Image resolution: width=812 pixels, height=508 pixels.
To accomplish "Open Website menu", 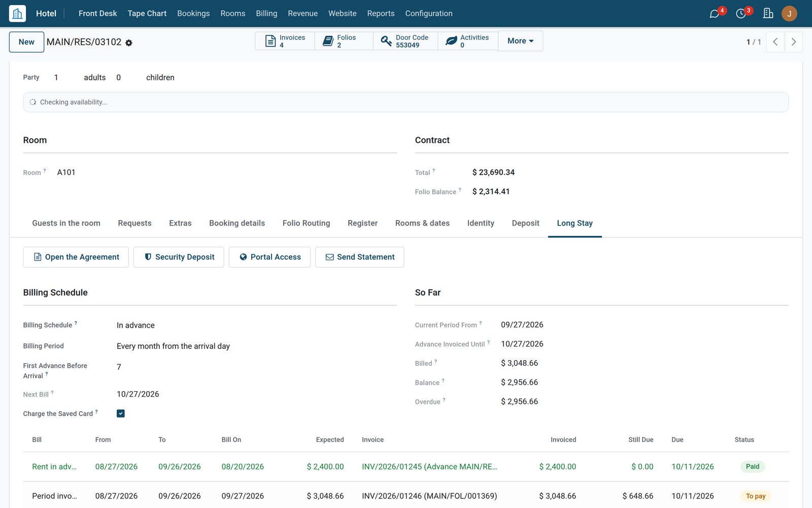I will 342,14.
